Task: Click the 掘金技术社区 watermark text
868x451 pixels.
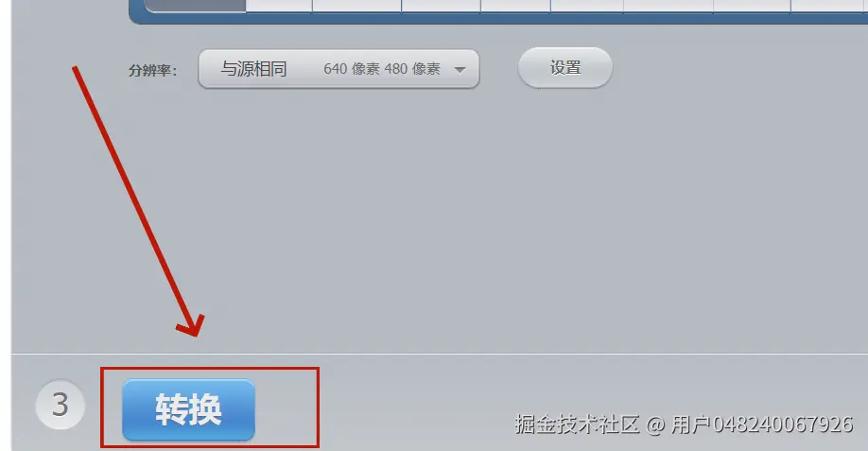Action: coord(578,425)
